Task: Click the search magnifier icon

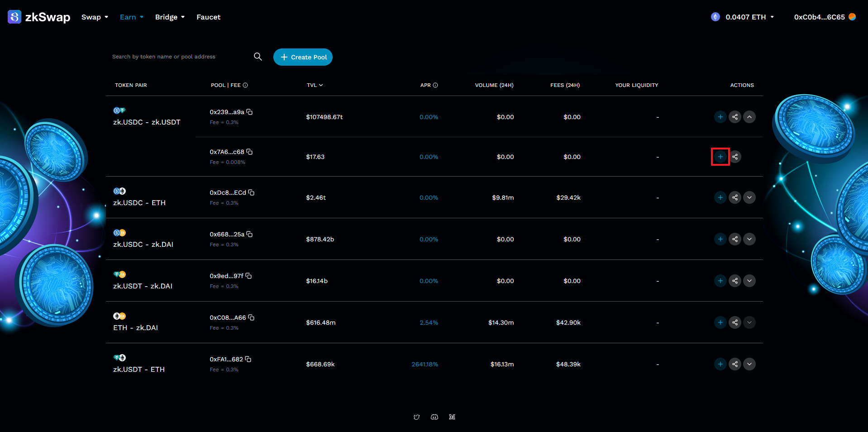Action: click(258, 57)
